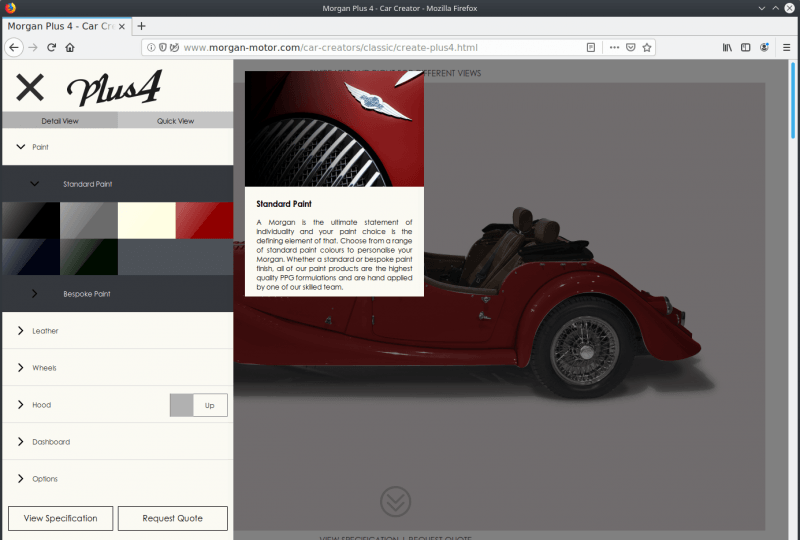This screenshot has width=800, height=540.
Task: Choose the red paint swatch
Action: [x=205, y=220]
